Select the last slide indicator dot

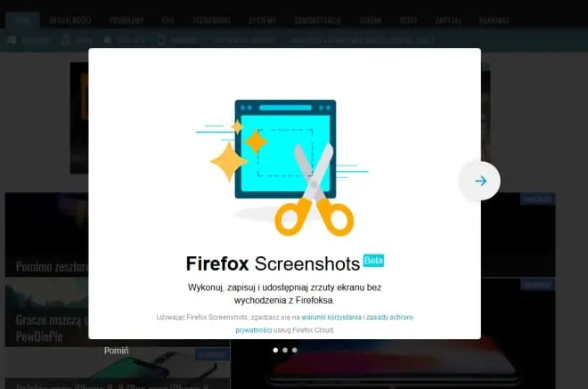tap(295, 350)
